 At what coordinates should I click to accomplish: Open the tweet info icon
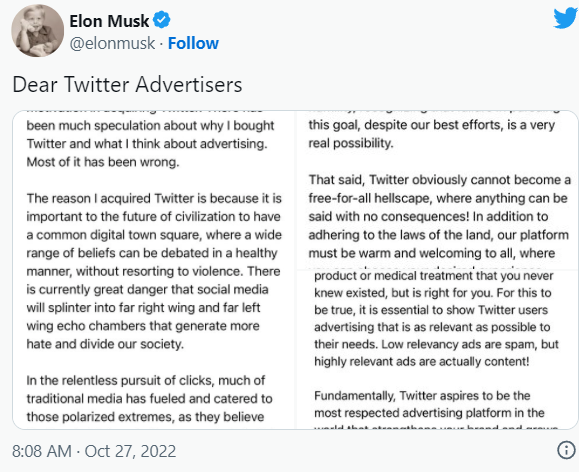click(x=566, y=450)
